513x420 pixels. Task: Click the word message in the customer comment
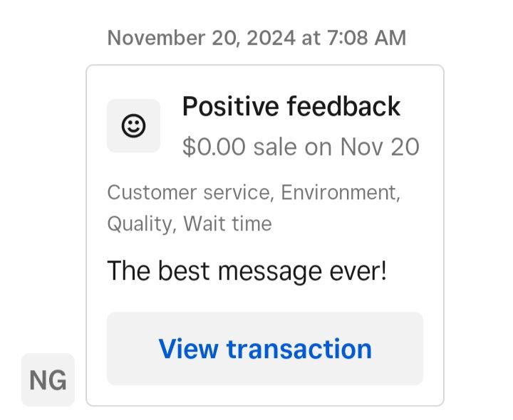click(270, 272)
